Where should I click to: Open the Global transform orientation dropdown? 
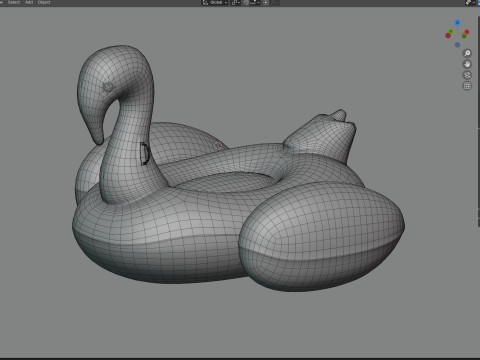pos(215,3)
